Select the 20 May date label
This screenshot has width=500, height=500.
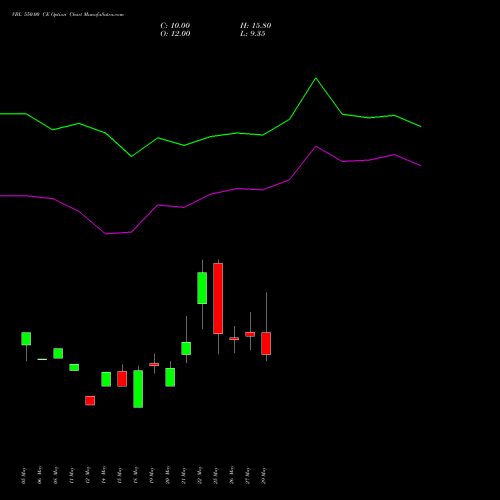(x=167, y=475)
